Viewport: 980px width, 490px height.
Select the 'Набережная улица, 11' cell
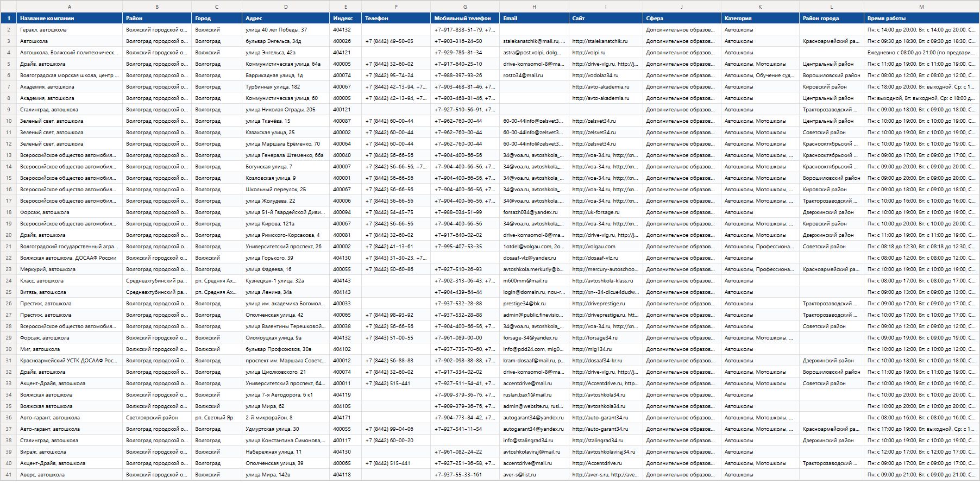pyautogui.click(x=286, y=452)
